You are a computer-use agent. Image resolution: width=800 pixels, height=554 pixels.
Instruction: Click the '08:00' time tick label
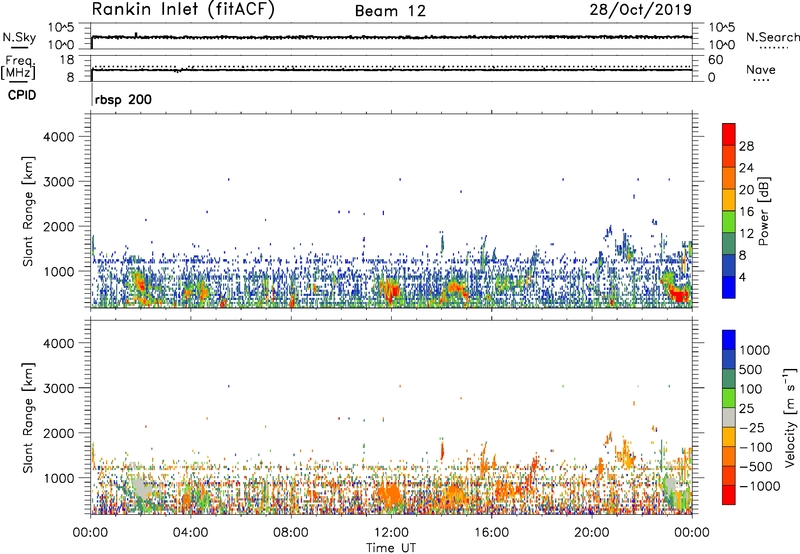[291, 533]
